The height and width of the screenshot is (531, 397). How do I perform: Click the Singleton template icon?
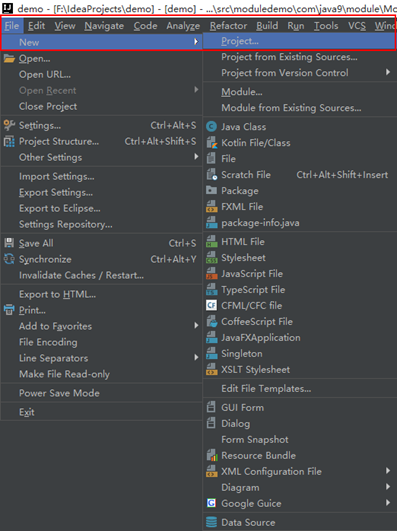[x=211, y=353]
